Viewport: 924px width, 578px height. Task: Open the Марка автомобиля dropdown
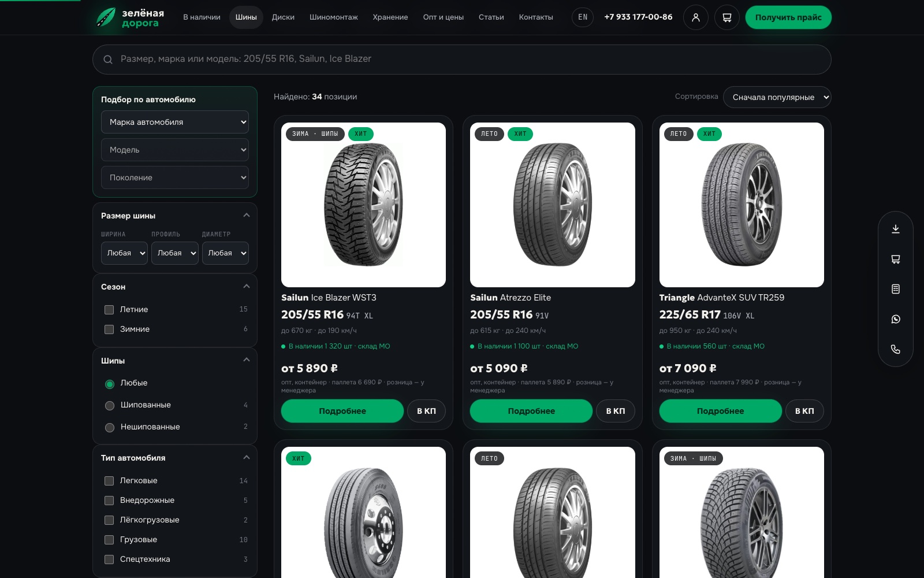(x=175, y=122)
